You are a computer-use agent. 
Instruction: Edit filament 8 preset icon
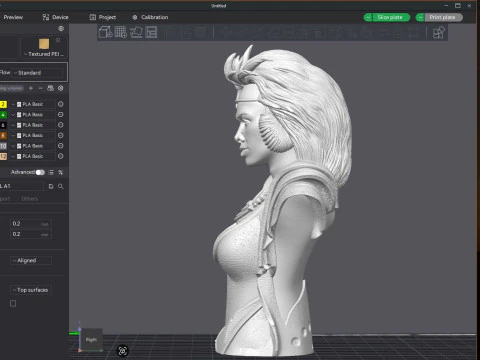[x=61, y=135]
